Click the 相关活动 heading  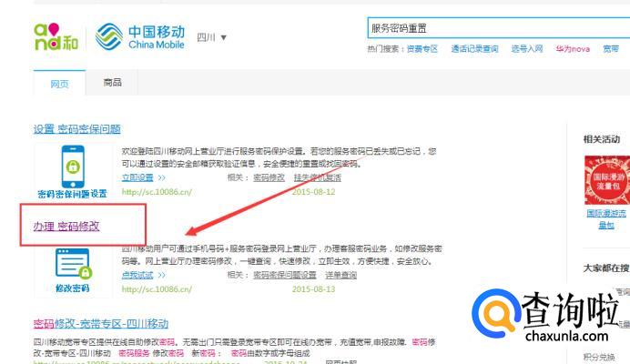602,139
